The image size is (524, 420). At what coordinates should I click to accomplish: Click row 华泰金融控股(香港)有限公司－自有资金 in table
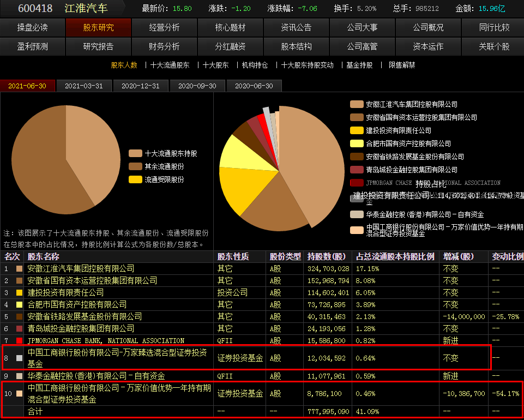click(262, 376)
